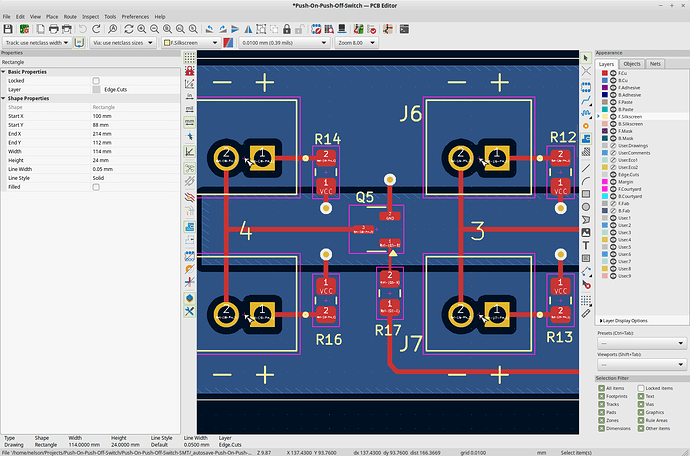Toggle the Tracks selection filter checkbox

[x=602, y=404]
